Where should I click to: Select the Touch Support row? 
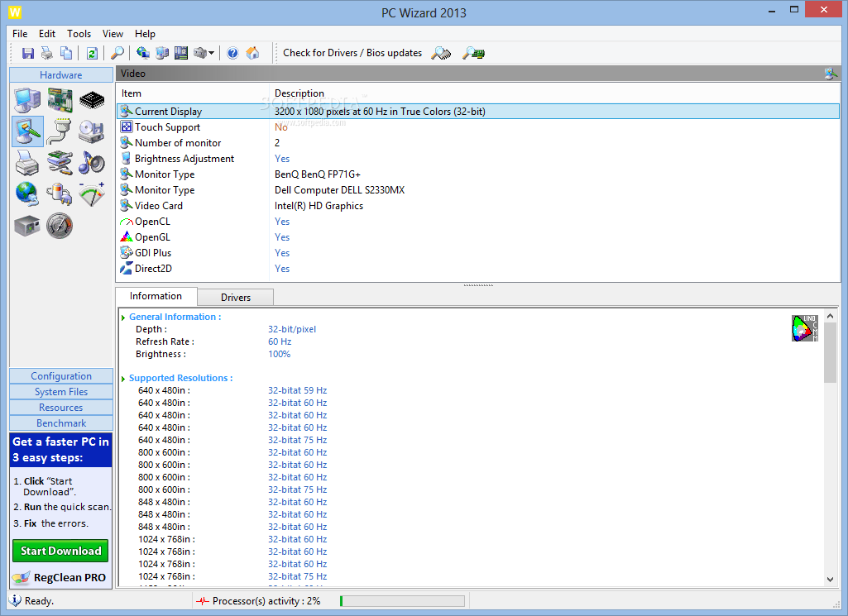[478, 127]
